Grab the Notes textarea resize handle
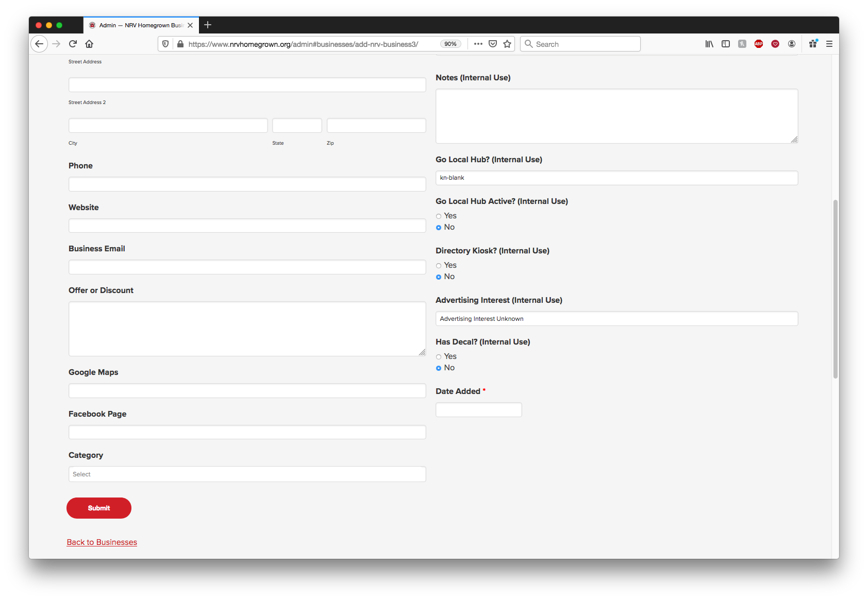The image size is (868, 600). click(794, 140)
